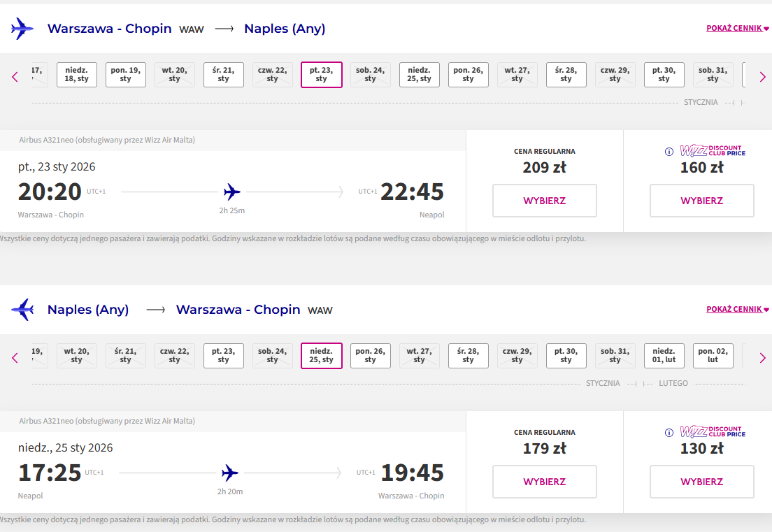Image resolution: width=772 pixels, height=532 pixels.
Task: Show earlier return dates with left arrow
Action: click(15, 358)
